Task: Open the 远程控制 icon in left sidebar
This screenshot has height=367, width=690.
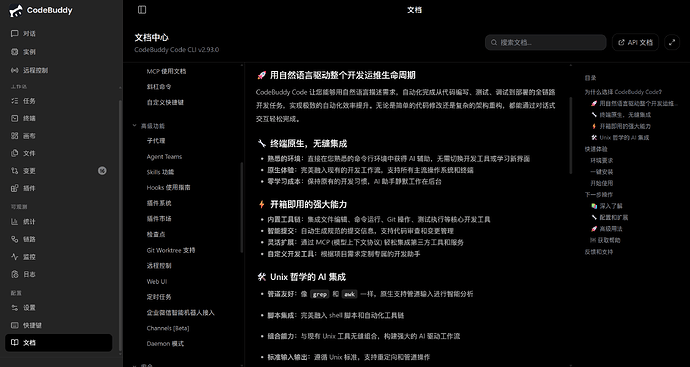Action: (15, 70)
